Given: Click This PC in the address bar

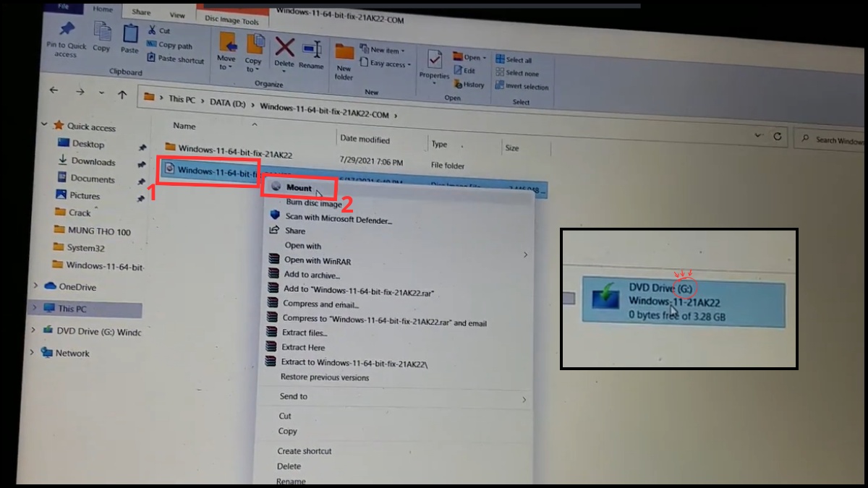Looking at the screenshot, I should [x=182, y=99].
